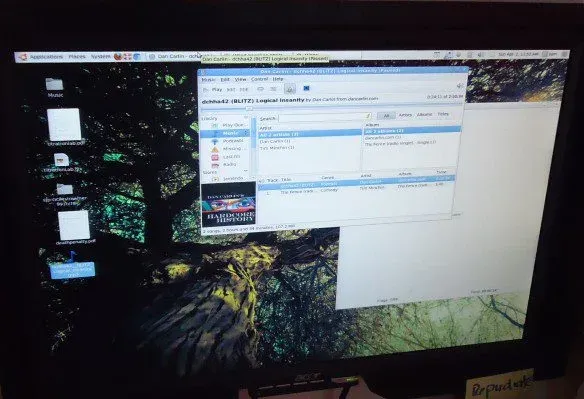Skip to the previous track
The width and height of the screenshot is (584, 399).
[x=231, y=90]
